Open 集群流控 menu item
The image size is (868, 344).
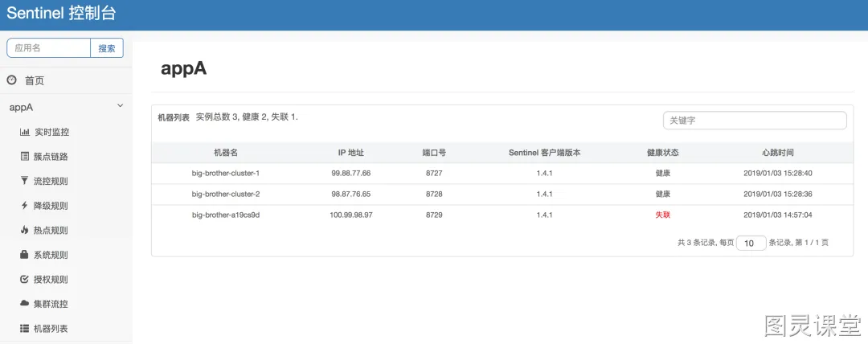51,304
